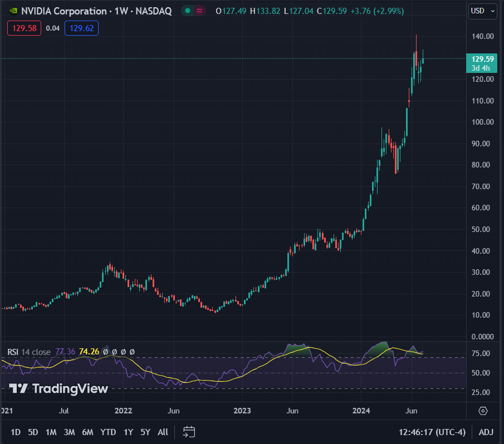Reveal hidden RSI component via third ø toggle
The height and width of the screenshot is (444, 504).
click(123, 351)
